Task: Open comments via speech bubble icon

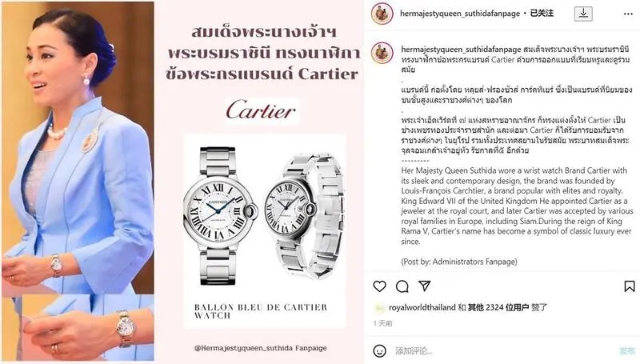Action: click(x=402, y=286)
